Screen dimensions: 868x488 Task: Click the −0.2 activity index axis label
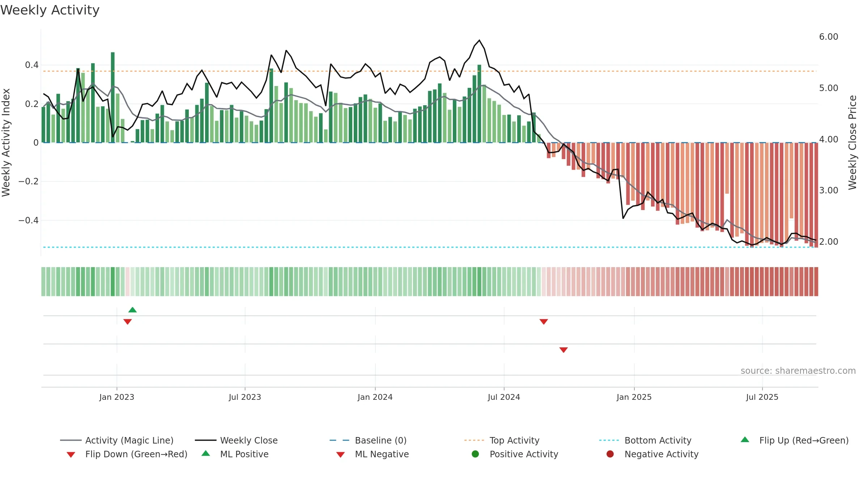[29, 181]
